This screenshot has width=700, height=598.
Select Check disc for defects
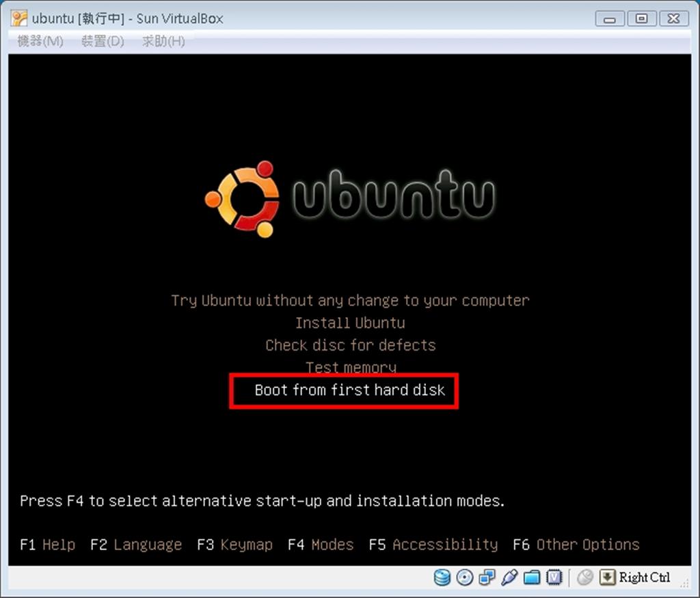tap(350, 345)
